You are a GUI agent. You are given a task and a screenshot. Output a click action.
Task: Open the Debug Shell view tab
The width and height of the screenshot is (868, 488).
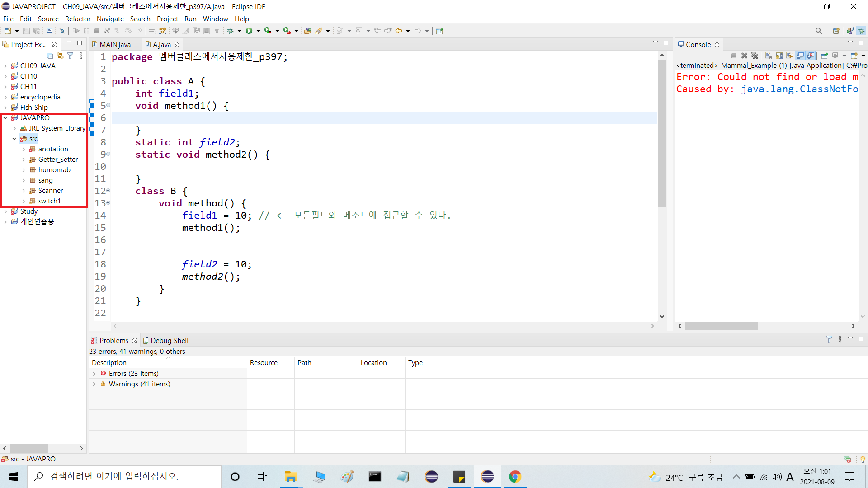click(169, 340)
